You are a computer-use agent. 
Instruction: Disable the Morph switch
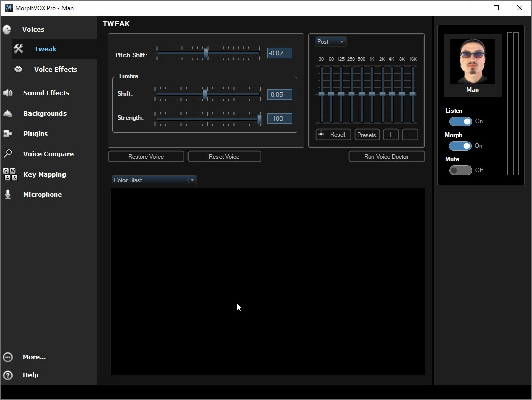click(460, 146)
